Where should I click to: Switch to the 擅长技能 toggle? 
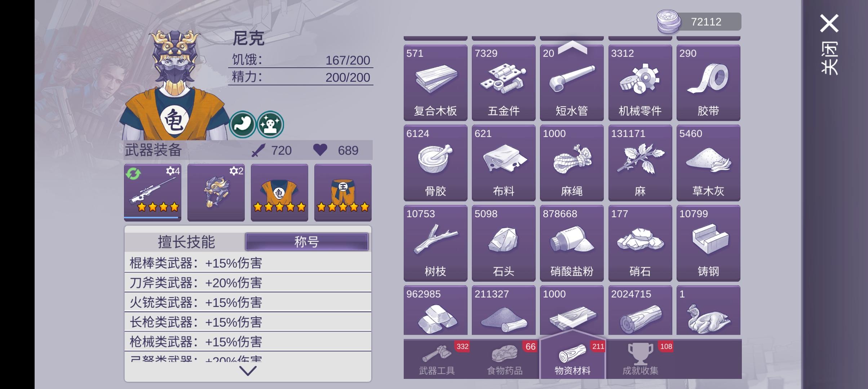[186, 242]
